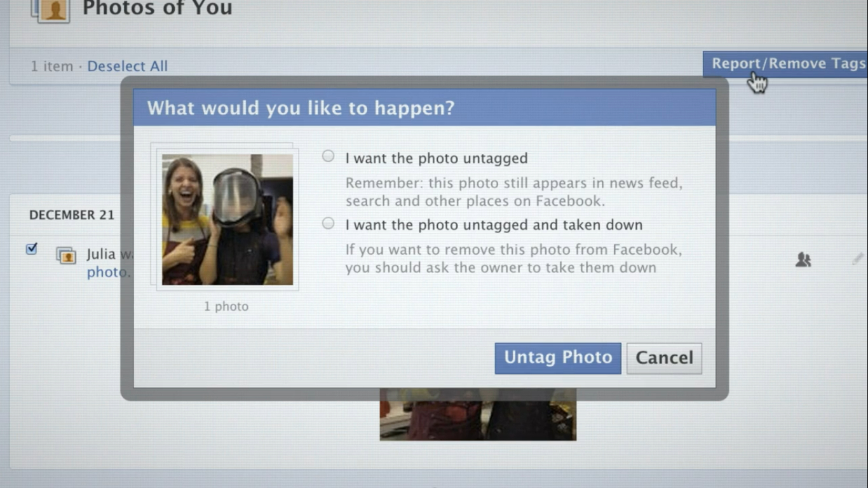Click the Deselect All link
Screen dimensions: 868x488
pyautogui.click(x=126, y=65)
